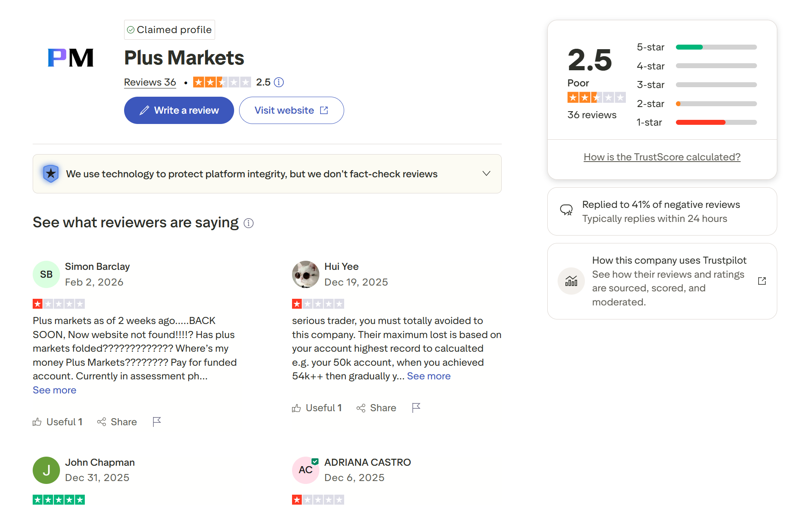
Task: Click the Replied to 41% of negative reviews text
Action: [661, 205]
